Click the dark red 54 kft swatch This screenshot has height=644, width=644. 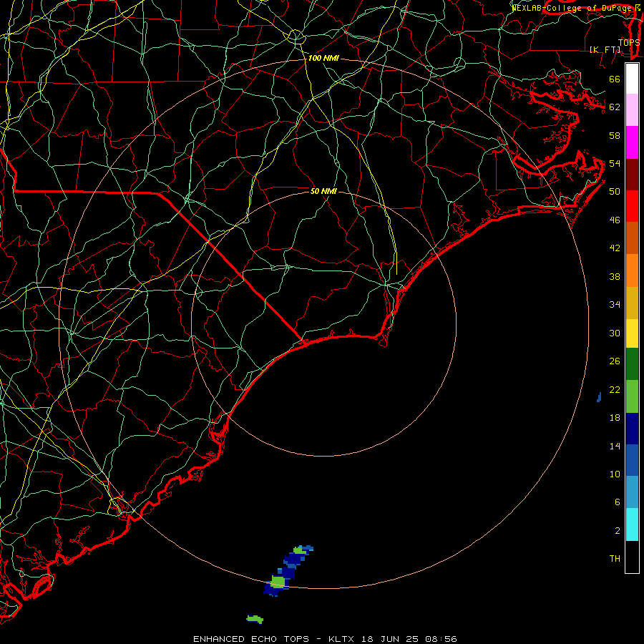pos(632,174)
